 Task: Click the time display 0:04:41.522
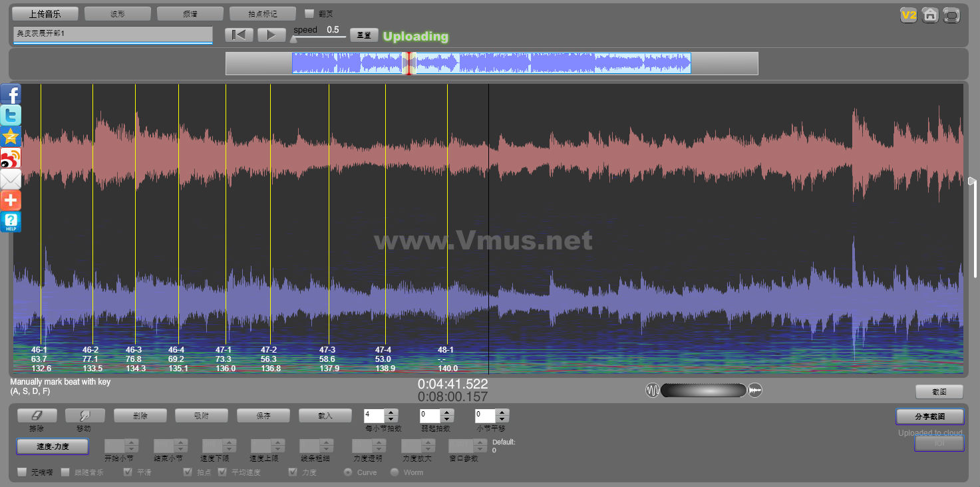click(x=453, y=384)
